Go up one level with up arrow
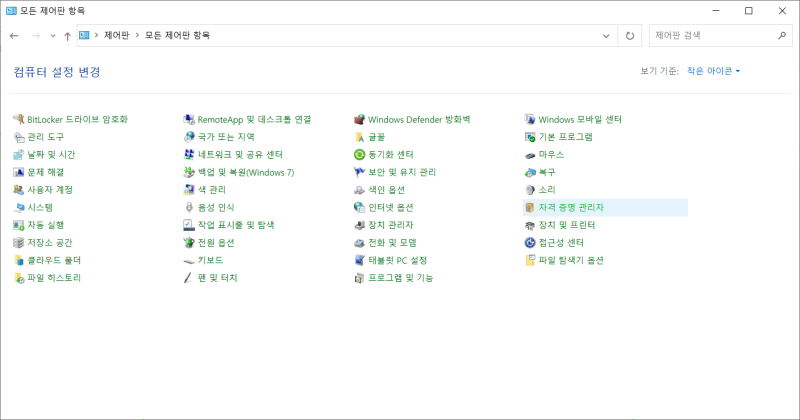 coord(67,36)
